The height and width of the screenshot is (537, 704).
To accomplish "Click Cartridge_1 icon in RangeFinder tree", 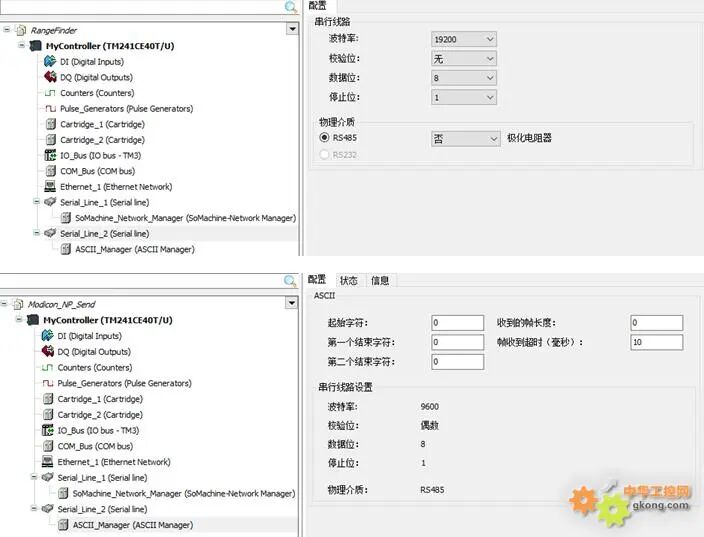I will pos(50,124).
